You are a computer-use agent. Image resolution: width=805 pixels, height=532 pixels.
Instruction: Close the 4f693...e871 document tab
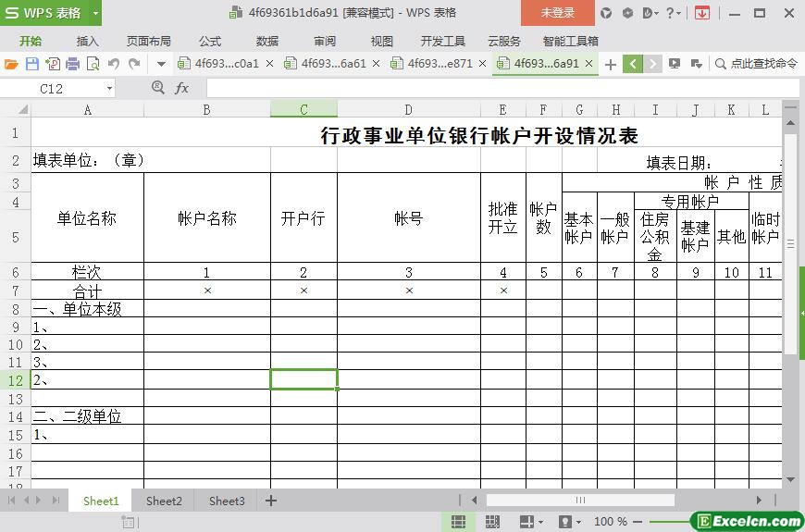[x=482, y=64]
